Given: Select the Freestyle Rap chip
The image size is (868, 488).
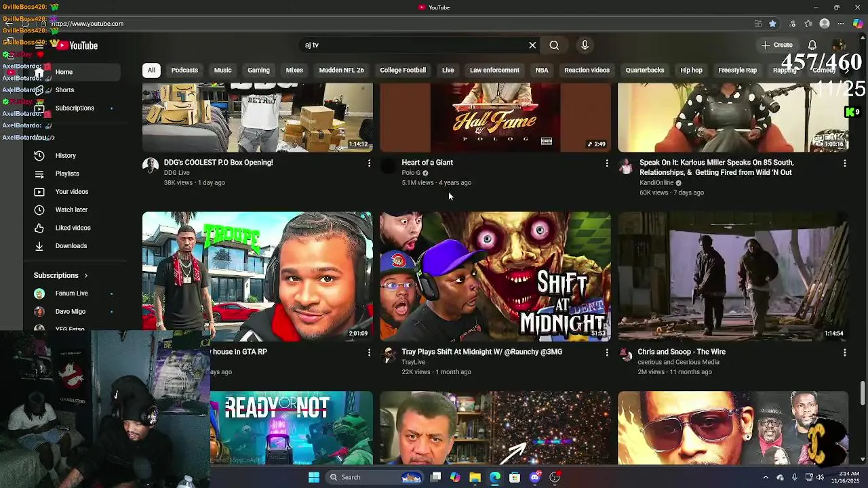Looking at the screenshot, I should [737, 70].
